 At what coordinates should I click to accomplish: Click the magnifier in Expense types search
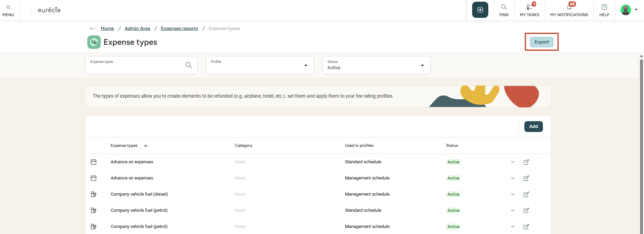point(189,65)
